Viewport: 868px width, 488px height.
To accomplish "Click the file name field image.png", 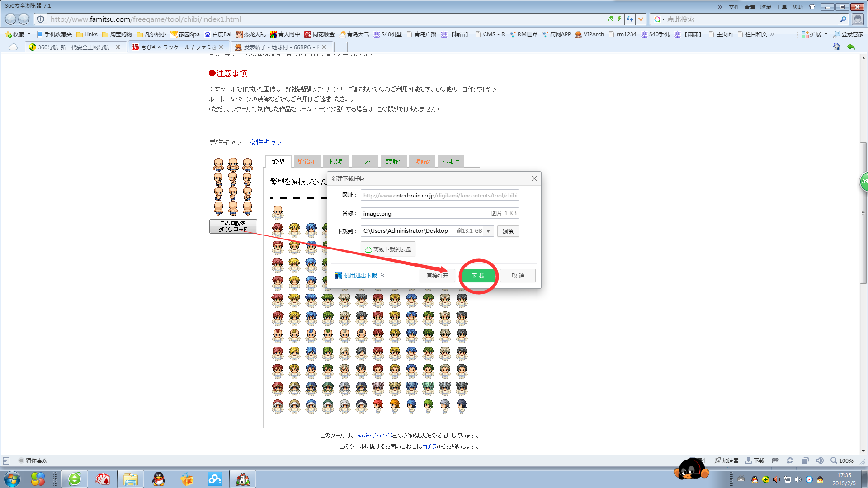I will (439, 213).
